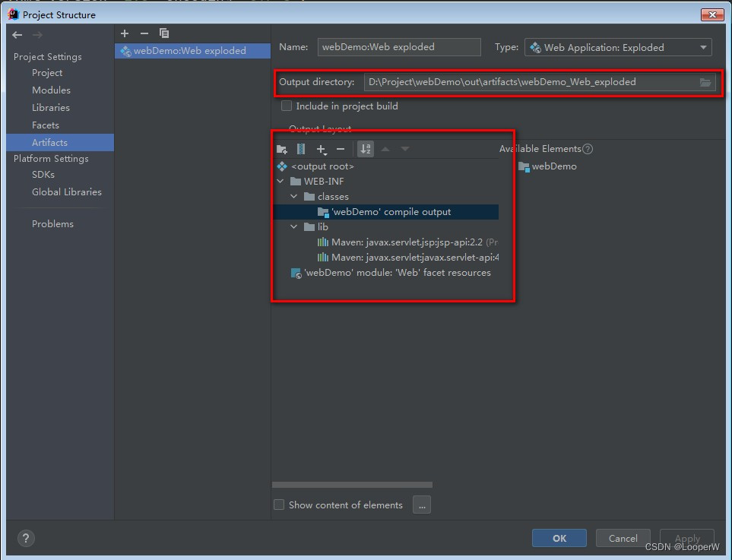Click the Apply button

[687, 538]
